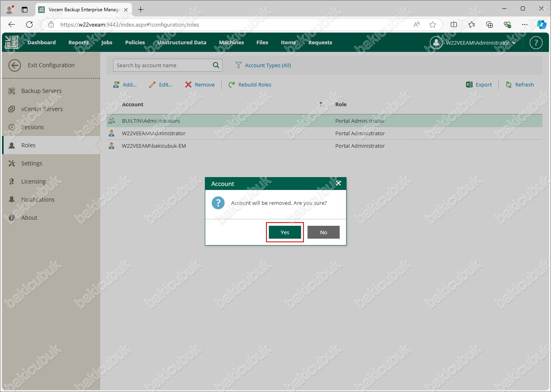
Task: Click Portal Administrator role of bakicubuk-EM
Action: (x=360, y=146)
